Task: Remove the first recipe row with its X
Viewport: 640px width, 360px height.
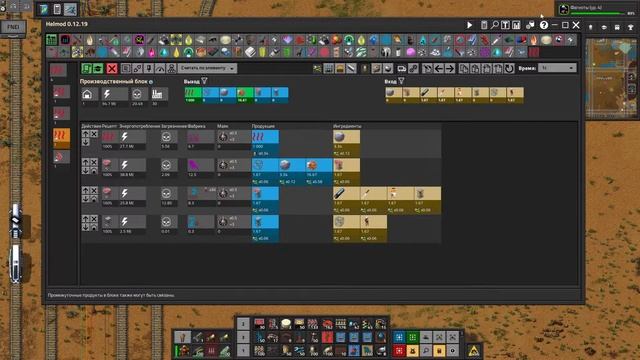Action: pyautogui.click(x=94, y=134)
